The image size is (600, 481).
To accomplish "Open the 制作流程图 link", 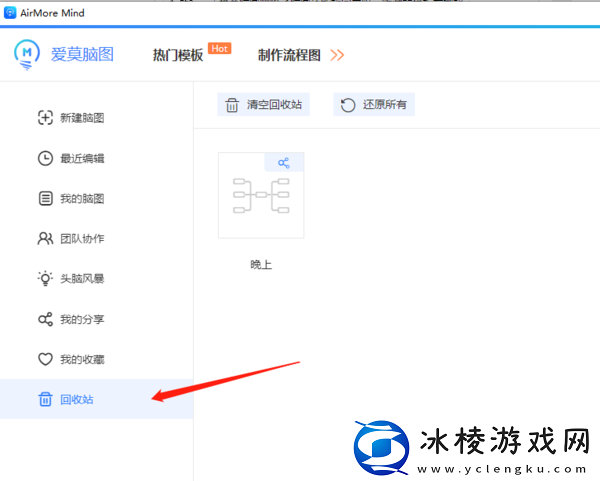I will pyautogui.click(x=289, y=55).
